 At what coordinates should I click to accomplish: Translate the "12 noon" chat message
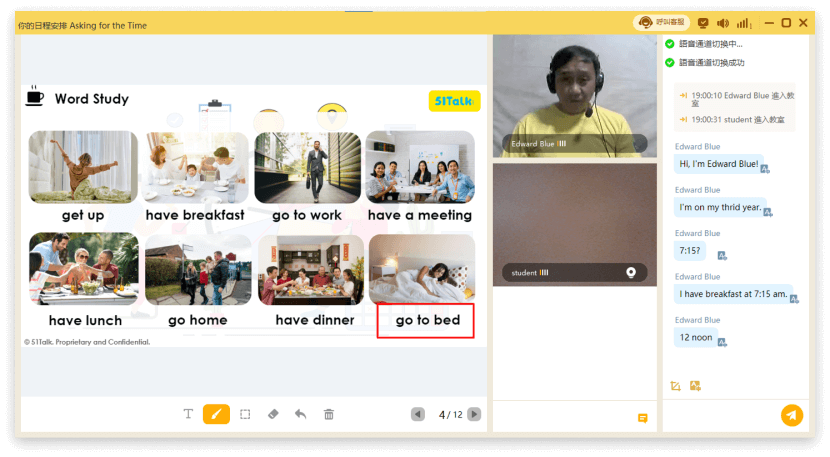tap(721, 342)
